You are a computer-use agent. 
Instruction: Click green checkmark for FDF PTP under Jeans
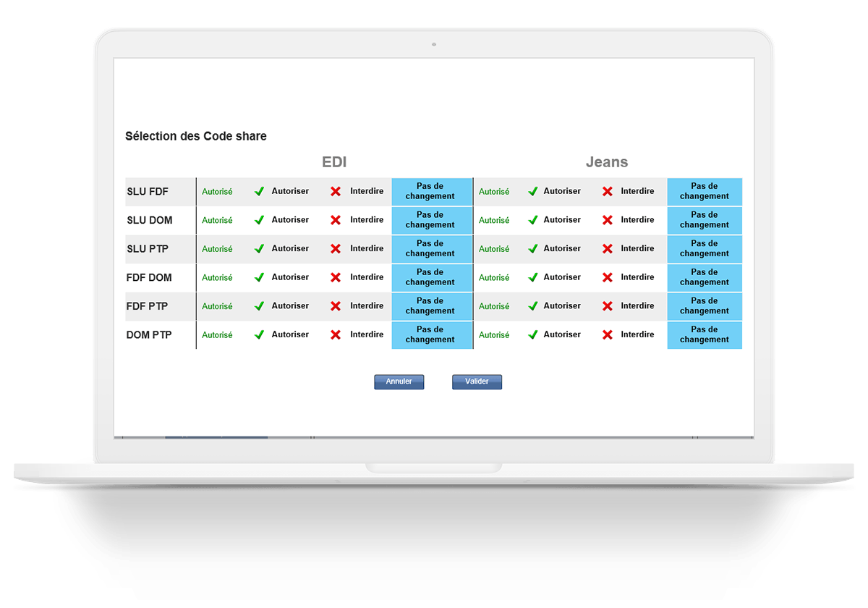(x=533, y=306)
